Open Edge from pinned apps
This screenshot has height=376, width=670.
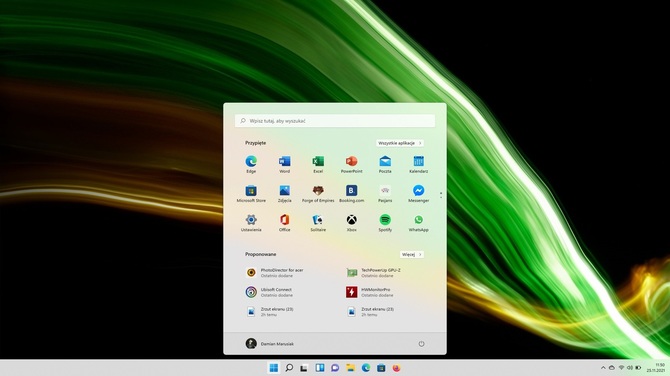pyautogui.click(x=251, y=164)
